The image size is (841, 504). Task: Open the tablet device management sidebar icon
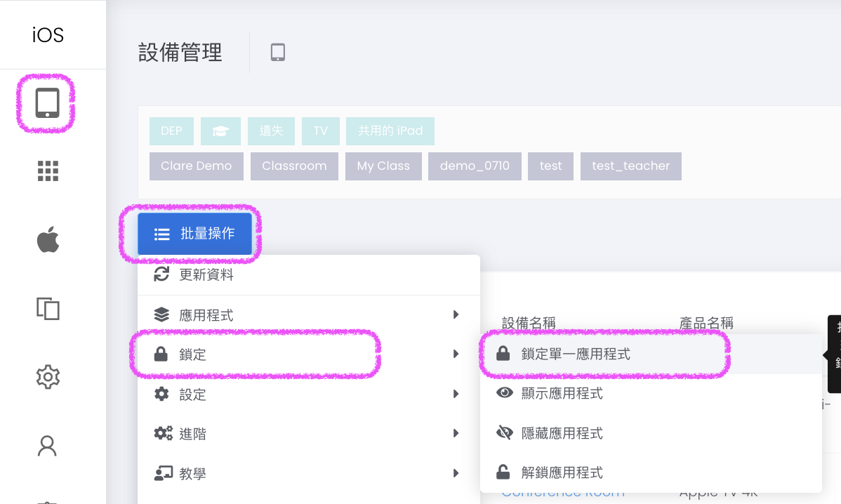(x=47, y=103)
